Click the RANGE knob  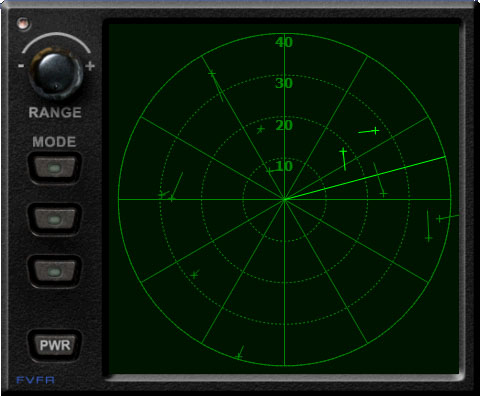pos(56,73)
